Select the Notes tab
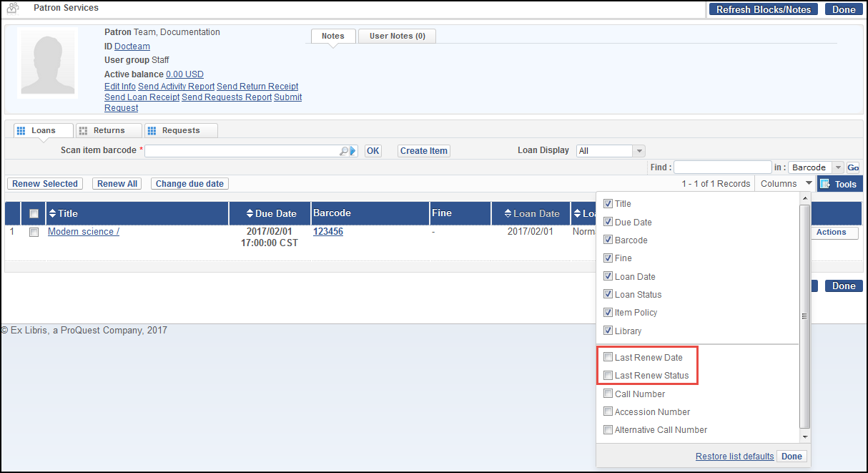The height and width of the screenshot is (473, 868). tap(333, 36)
